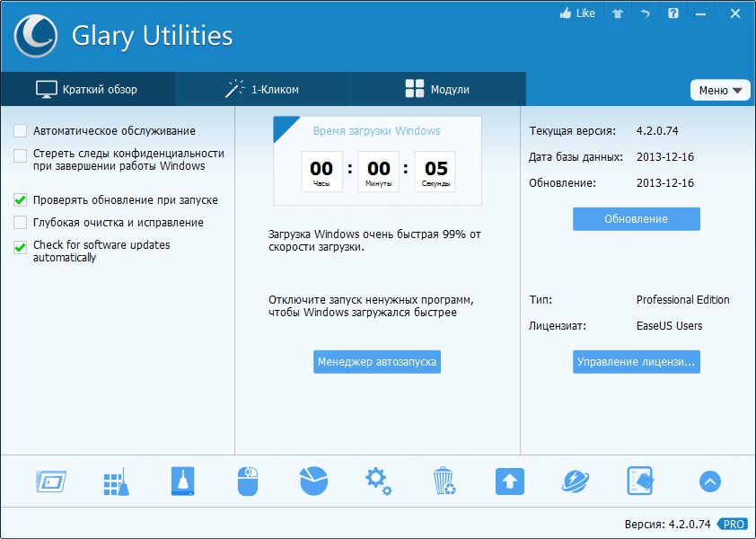Click the upward arrow software update icon
756x539 pixels.
(x=510, y=482)
